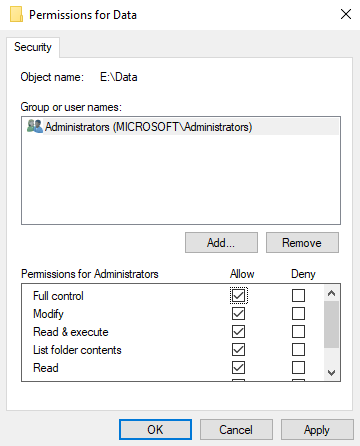Uncheck Allow for Read & execute
This screenshot has height=446, width=360.
click(238, 332)
